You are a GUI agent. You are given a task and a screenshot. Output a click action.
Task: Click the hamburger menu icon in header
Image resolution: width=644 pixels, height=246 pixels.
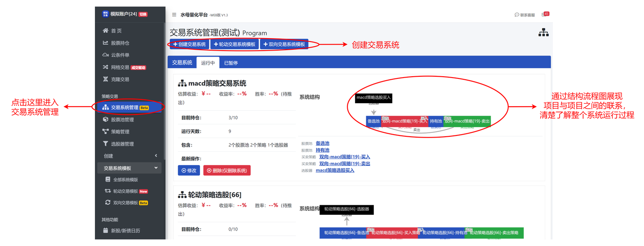[x=174, y=15]
